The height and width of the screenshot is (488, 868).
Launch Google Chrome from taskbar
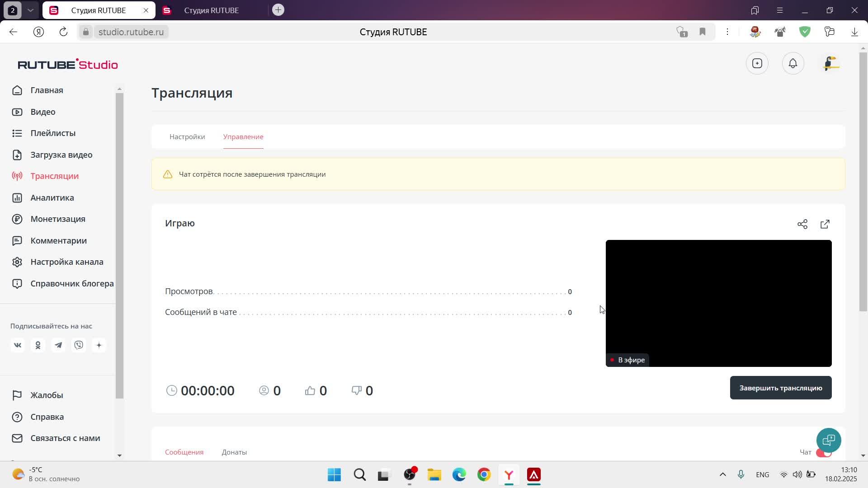pyautogui.click(x=484, y=475)
